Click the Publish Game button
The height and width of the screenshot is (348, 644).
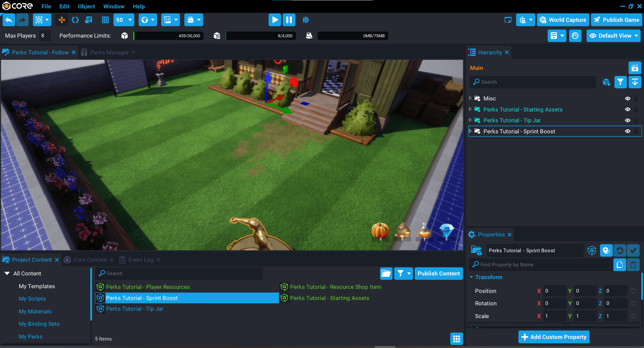click(x=616, y=20)
